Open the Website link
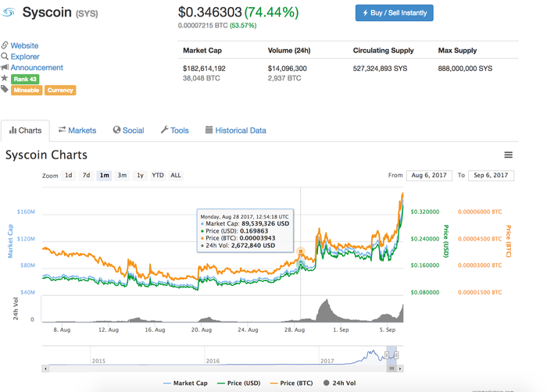 (24, 45)
